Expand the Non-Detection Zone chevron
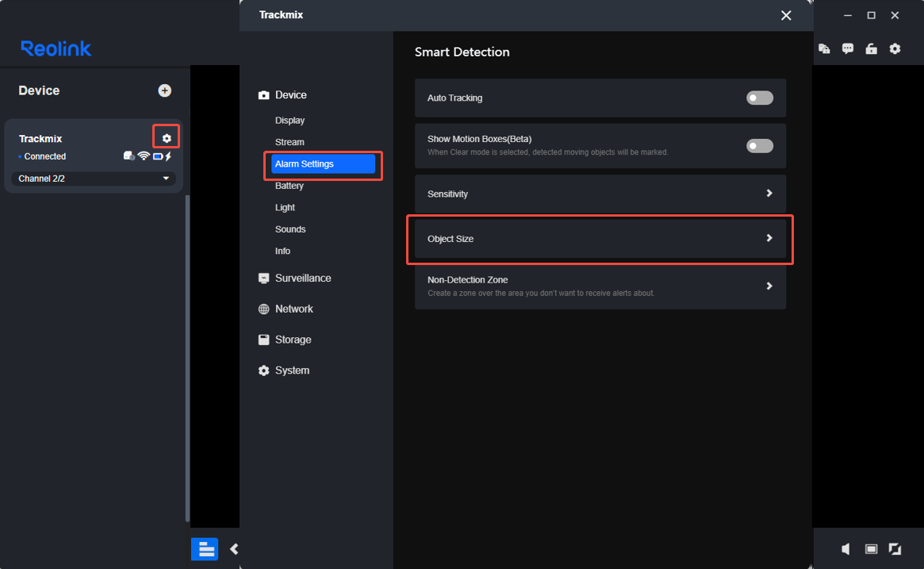This screenshot has width=924, height=569. (x=769, y=286)
